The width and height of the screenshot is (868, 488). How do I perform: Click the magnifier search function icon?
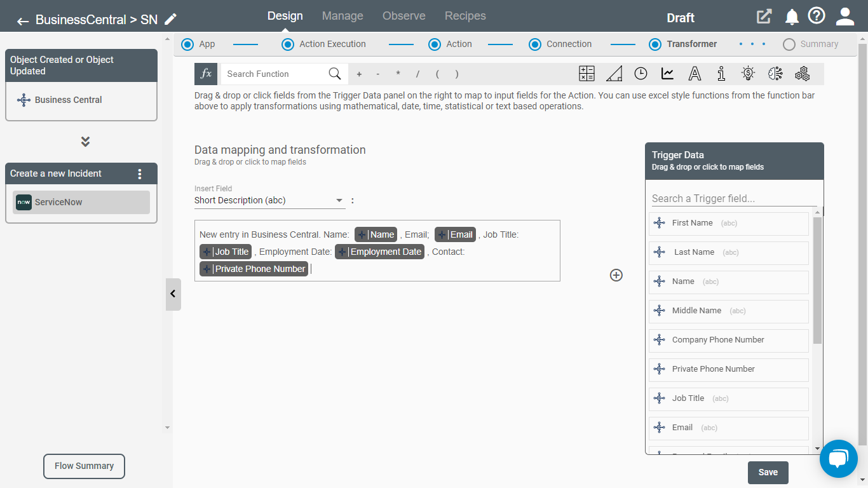(335, 74)
